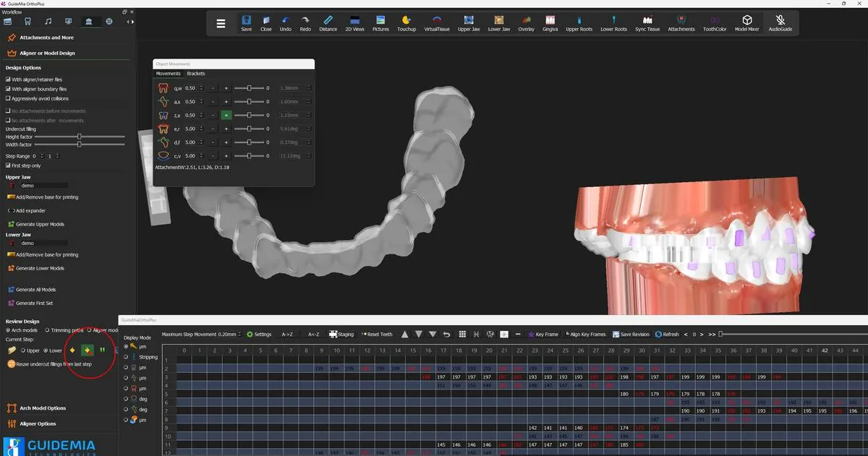Open the Attachments toolbar tool
This screenshot has height=456, width=868.
tap(681, 22)
